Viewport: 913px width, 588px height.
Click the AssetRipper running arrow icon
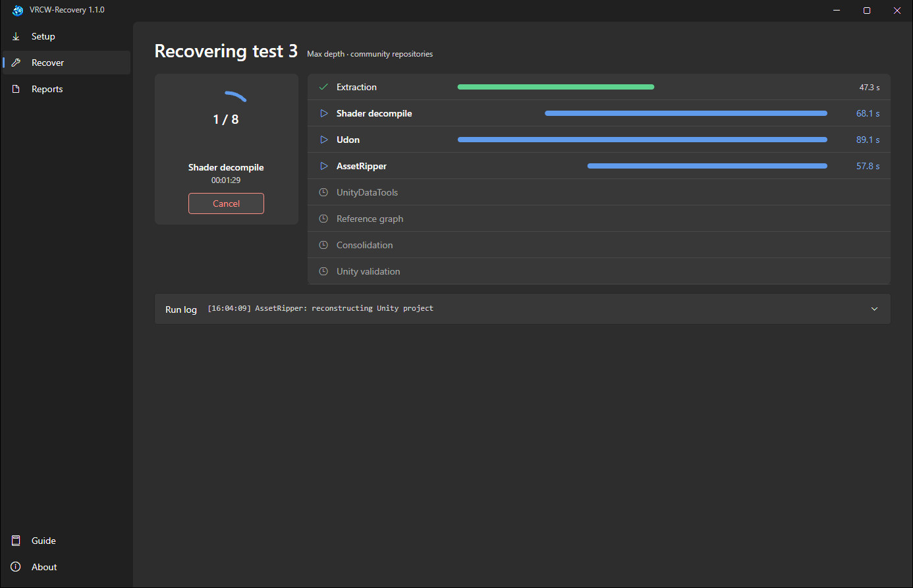323,166
